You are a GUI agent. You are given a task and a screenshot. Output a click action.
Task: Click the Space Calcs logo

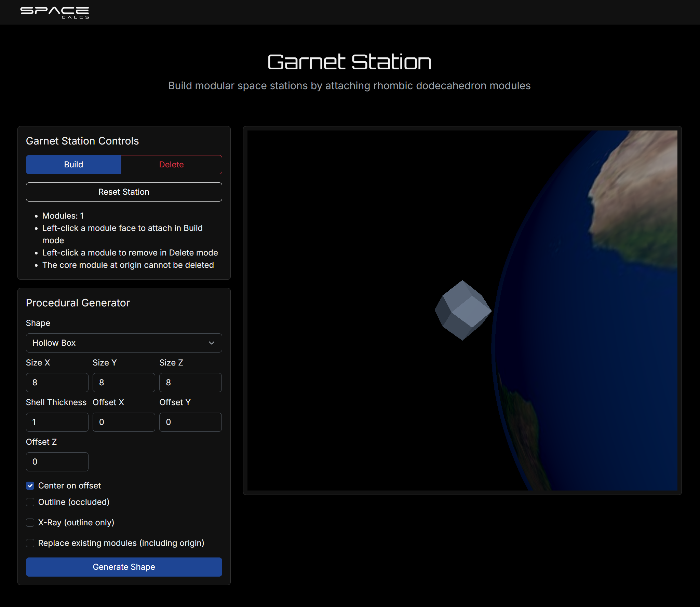click(x=55, y=12)
